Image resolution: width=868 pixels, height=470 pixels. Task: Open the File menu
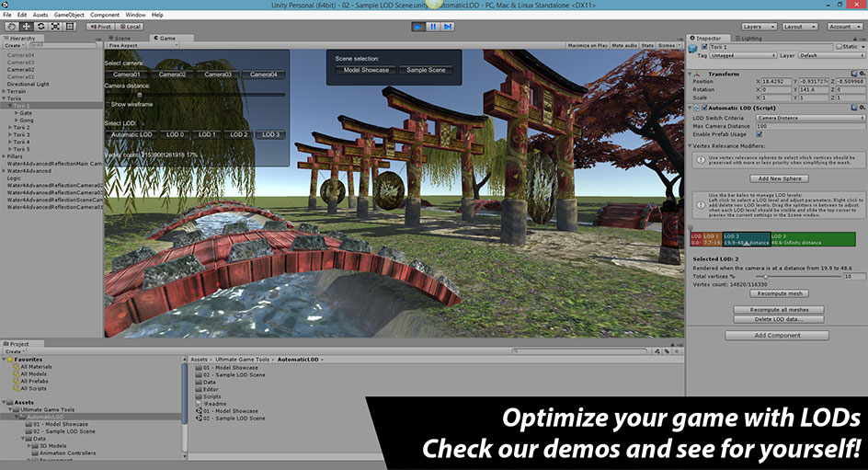(x=6, y=15)
